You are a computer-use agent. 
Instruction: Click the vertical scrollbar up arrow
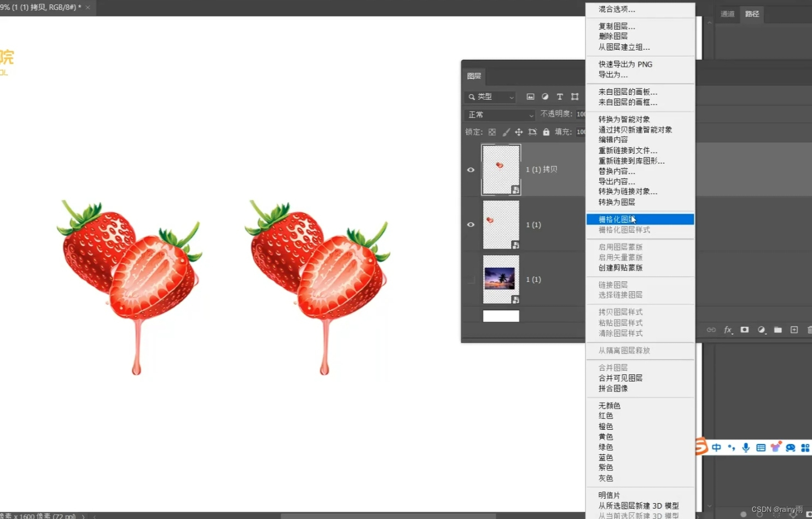(x=709, y=22)
